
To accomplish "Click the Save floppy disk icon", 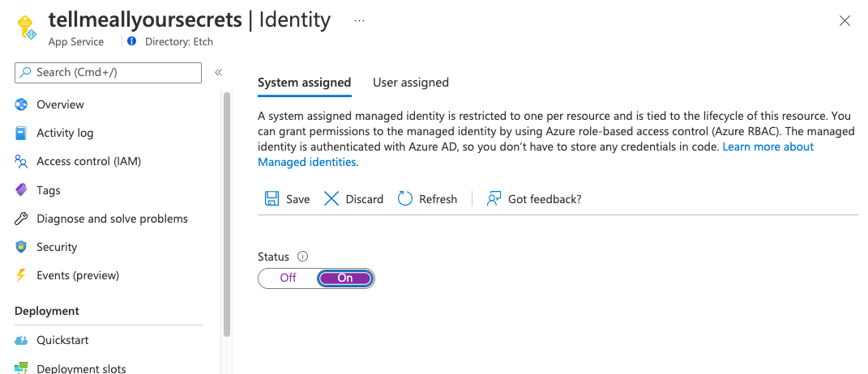I will pyautogui.click(x=272, y=199).
